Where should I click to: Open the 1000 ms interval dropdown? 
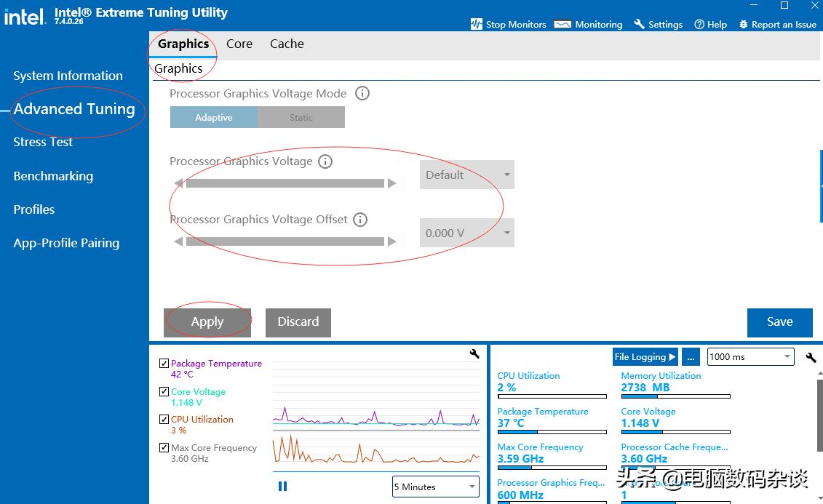750,357
